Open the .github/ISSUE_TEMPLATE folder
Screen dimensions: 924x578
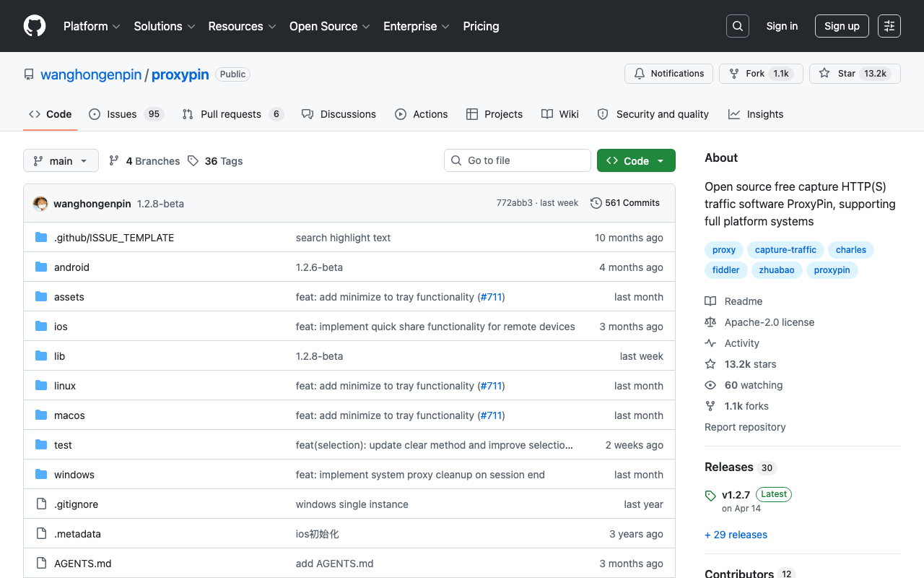[114, 238]
